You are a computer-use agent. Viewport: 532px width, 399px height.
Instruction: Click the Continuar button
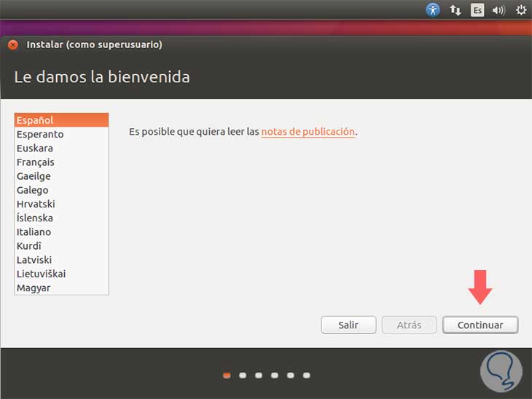480,325
